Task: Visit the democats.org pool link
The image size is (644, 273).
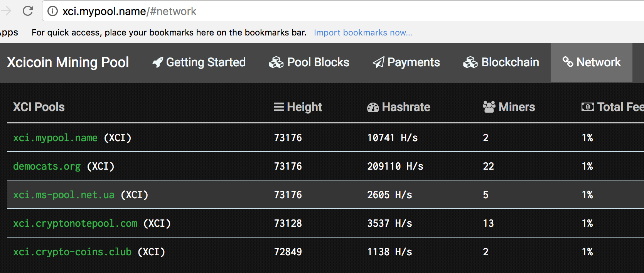Action: click(x=47, y=166)
